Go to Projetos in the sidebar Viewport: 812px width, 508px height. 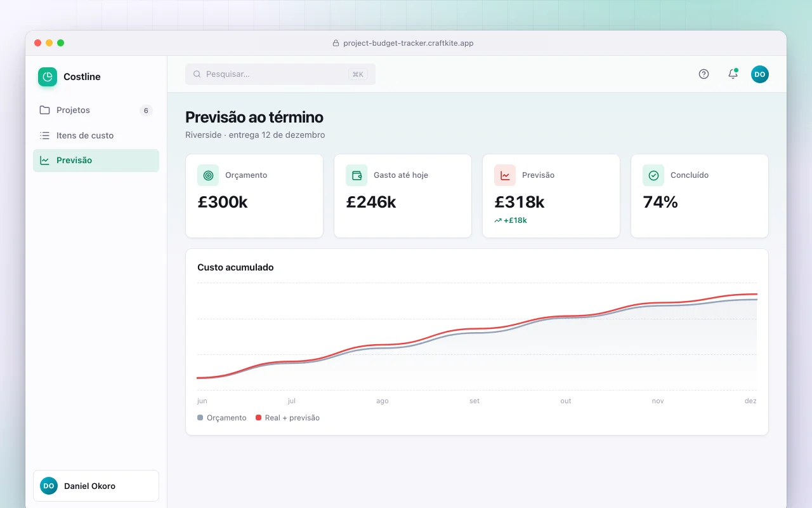(96, 110)
